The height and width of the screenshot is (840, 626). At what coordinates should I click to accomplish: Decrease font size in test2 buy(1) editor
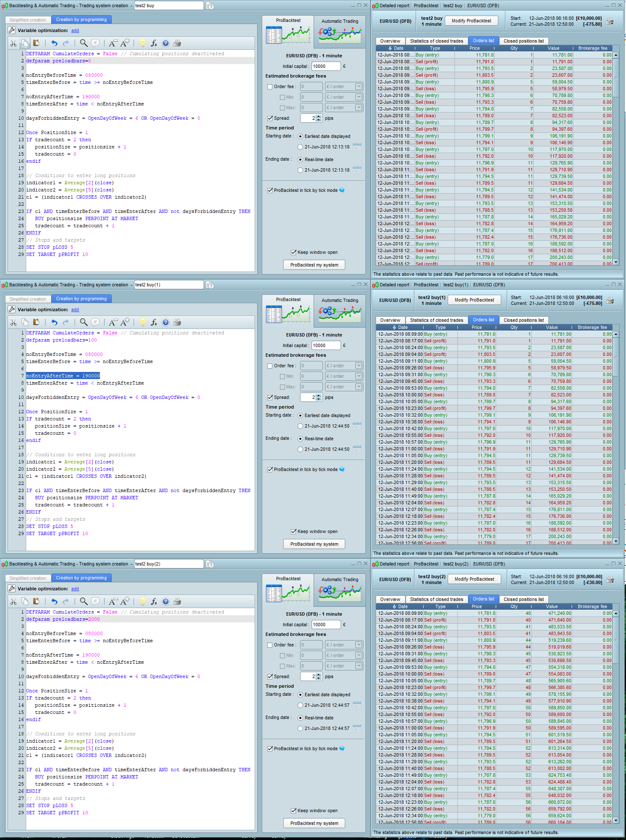pyautogui.click(x=113, y=322)
